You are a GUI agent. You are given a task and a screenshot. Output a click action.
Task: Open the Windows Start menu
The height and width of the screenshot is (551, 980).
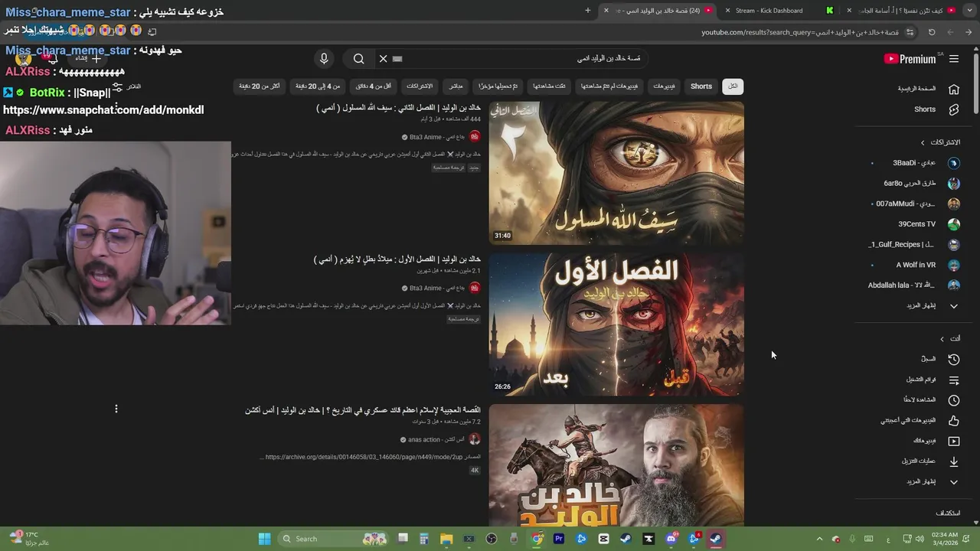pos(264,539)
